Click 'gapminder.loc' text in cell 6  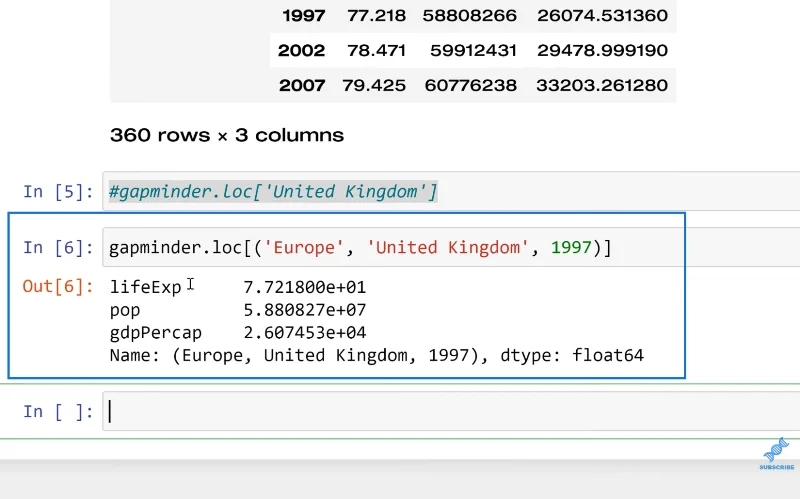click(176, 248)
